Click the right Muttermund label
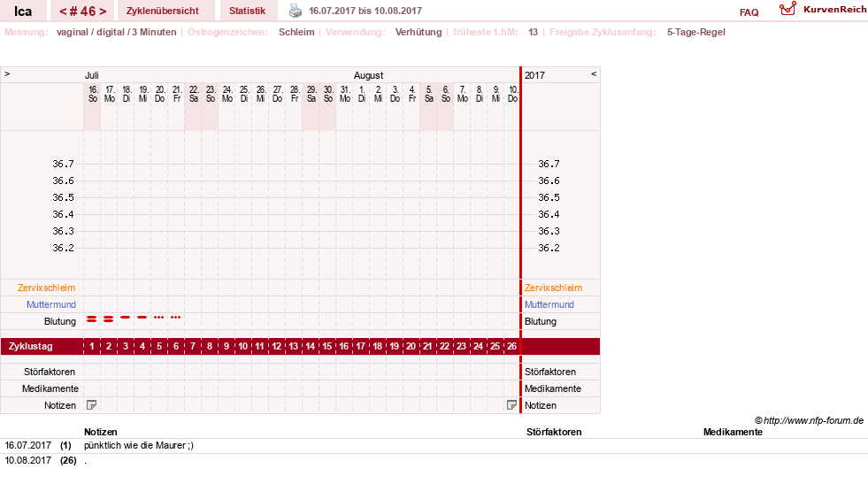 pyautogui.click(x=549, y=304)
